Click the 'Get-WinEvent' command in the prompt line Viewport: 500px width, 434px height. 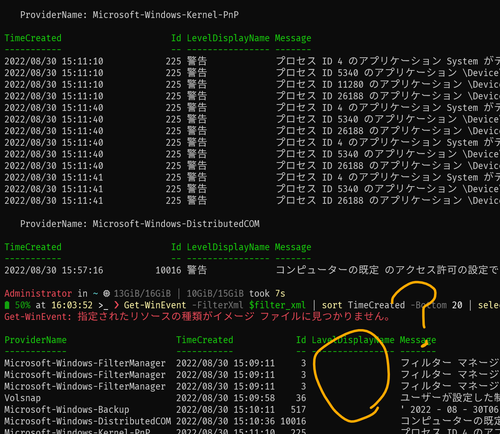[x=155, y=305]
